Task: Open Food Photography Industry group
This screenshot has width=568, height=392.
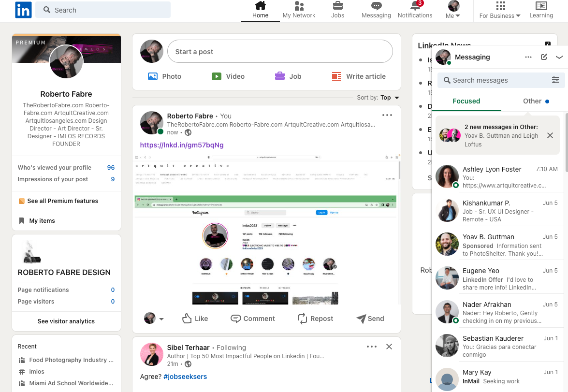Action: click(66, 360)
